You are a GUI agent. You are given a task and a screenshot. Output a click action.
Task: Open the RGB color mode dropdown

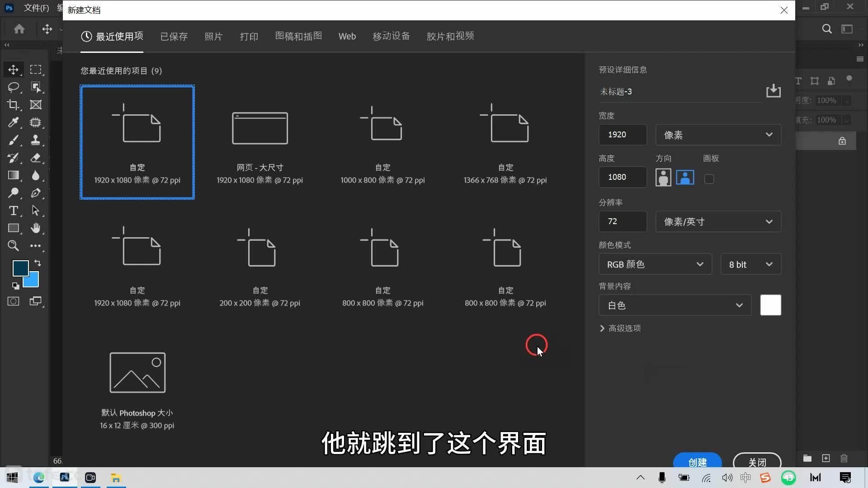[655, 264]
